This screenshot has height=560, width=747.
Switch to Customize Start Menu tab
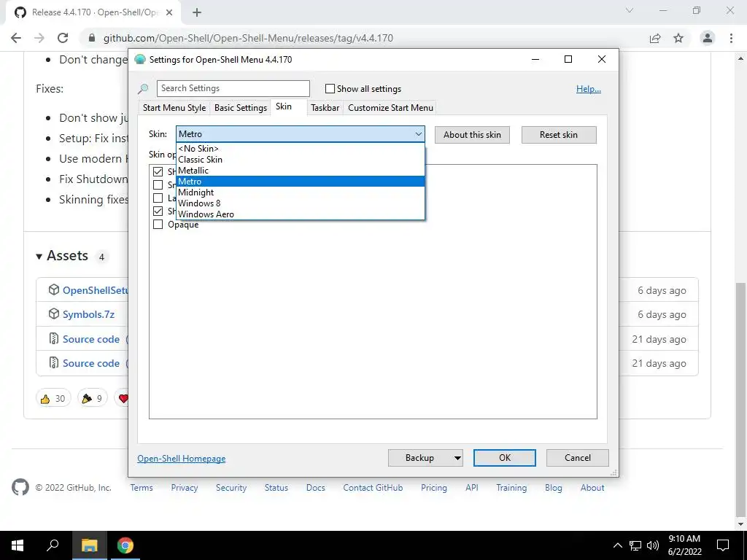coord(391,108)
